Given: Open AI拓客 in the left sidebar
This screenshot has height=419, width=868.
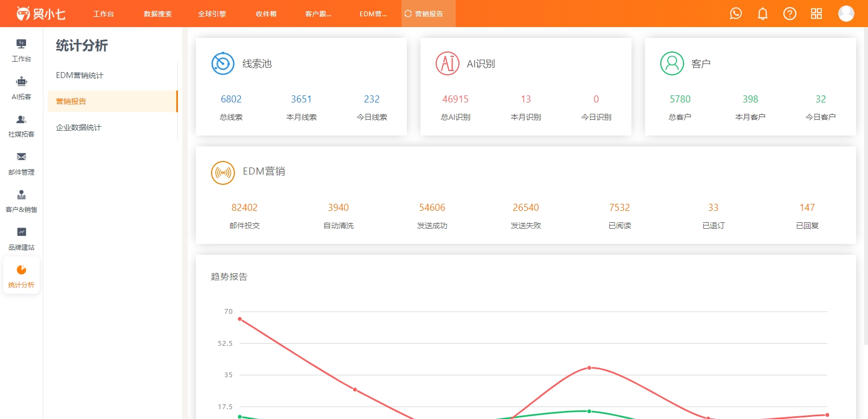Looking at the screenshot, I should (x=22, y=89).
